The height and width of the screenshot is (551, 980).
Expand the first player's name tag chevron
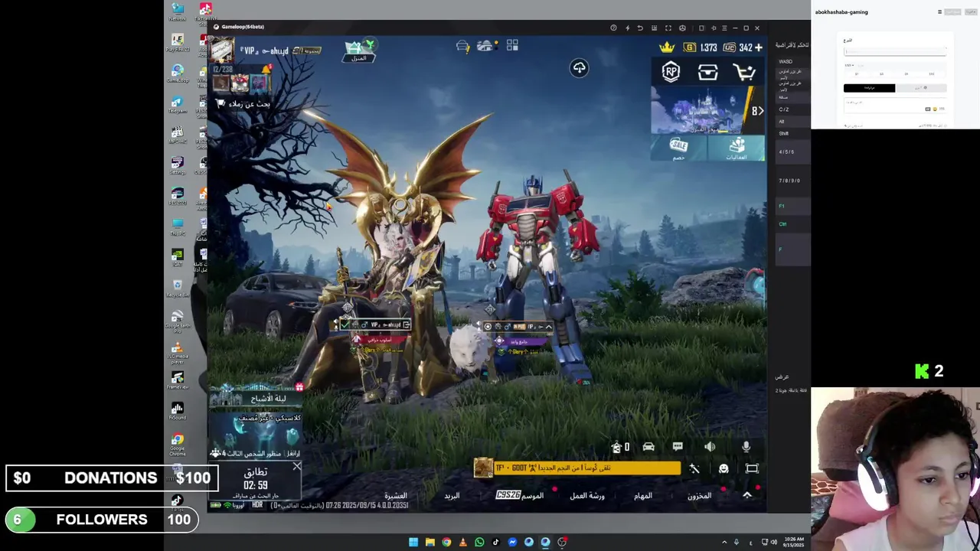click(406, 324)
